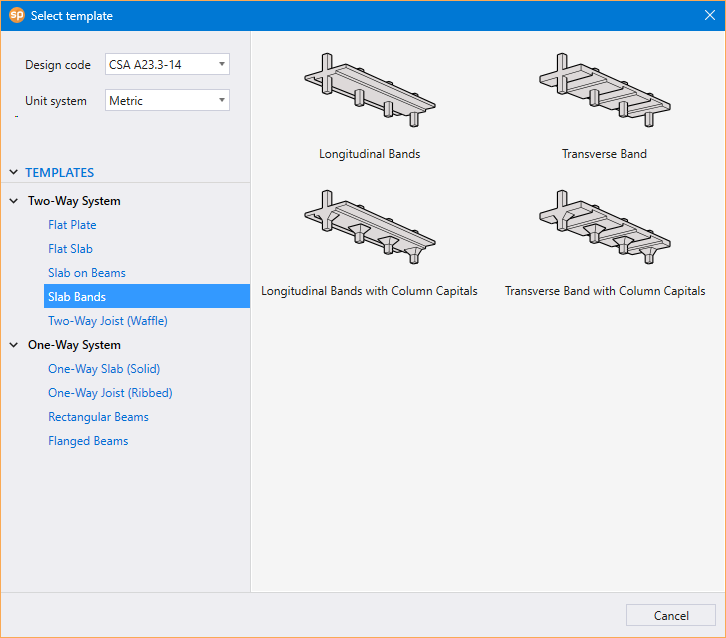Click the TEMPLATES header label
This screenshot has width=726, height=638.
[59, 173]
